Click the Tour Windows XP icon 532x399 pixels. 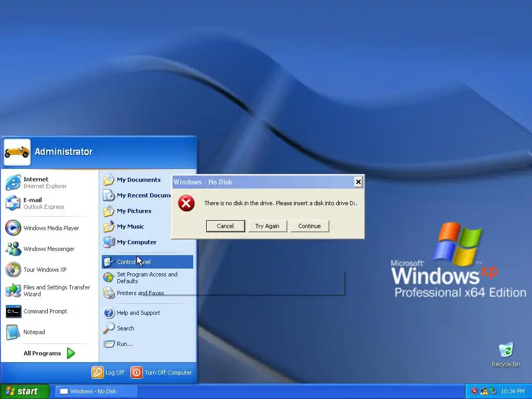click(x=13, y=270)
